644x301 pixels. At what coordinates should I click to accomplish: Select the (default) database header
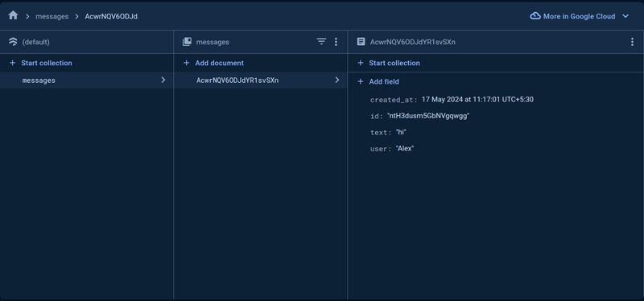pos(35,42)
